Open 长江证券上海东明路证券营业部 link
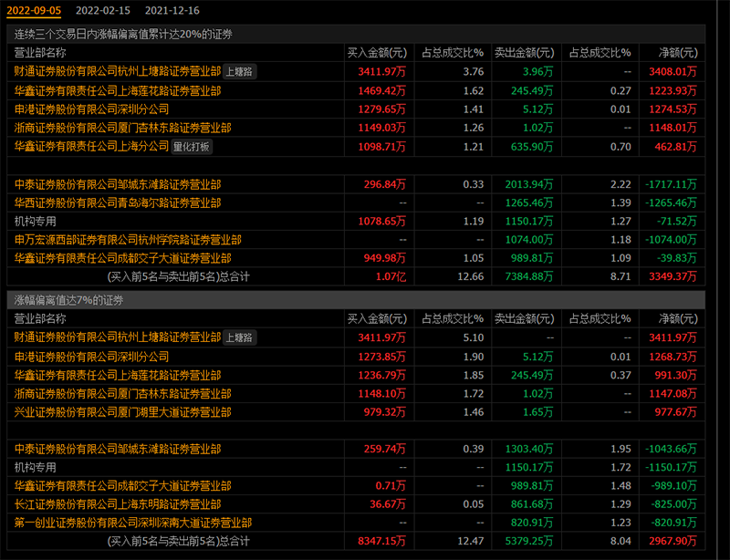730x560 pixels. pos(118,504)
